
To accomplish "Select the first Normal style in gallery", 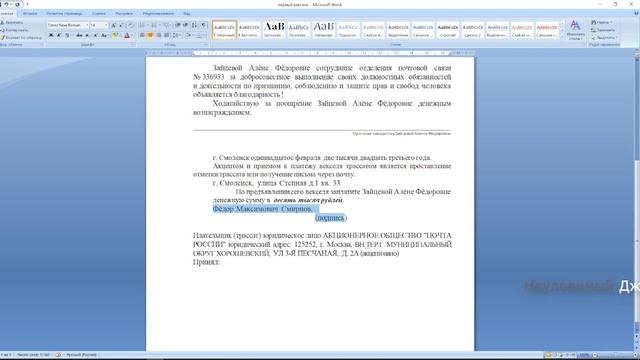I will point(224,30).
